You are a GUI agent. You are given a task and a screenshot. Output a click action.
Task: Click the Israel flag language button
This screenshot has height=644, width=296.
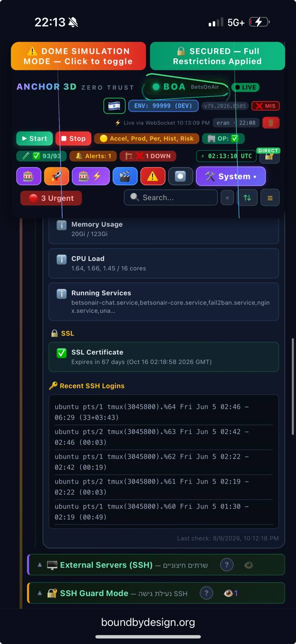point(114,106)
